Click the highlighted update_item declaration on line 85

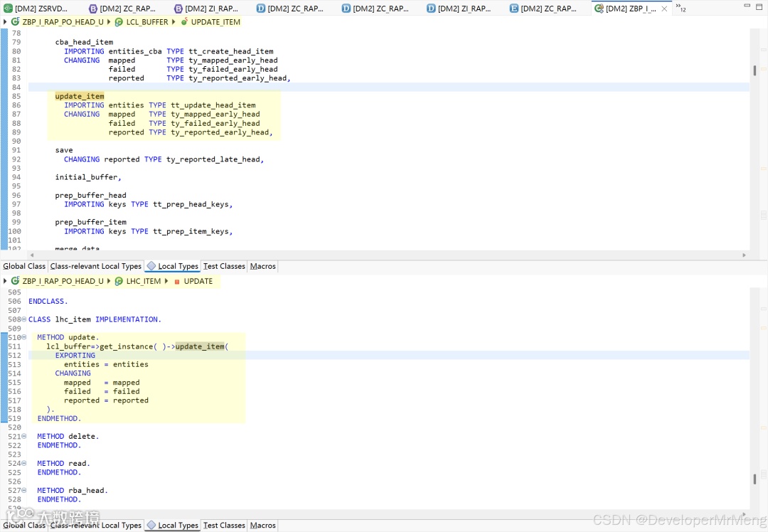point(80,97)
